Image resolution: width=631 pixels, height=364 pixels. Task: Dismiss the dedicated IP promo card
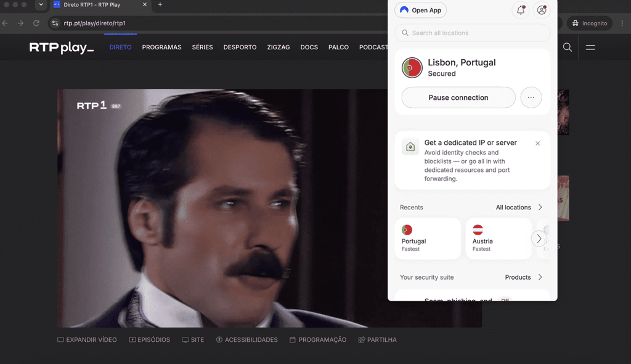point(537,143)
